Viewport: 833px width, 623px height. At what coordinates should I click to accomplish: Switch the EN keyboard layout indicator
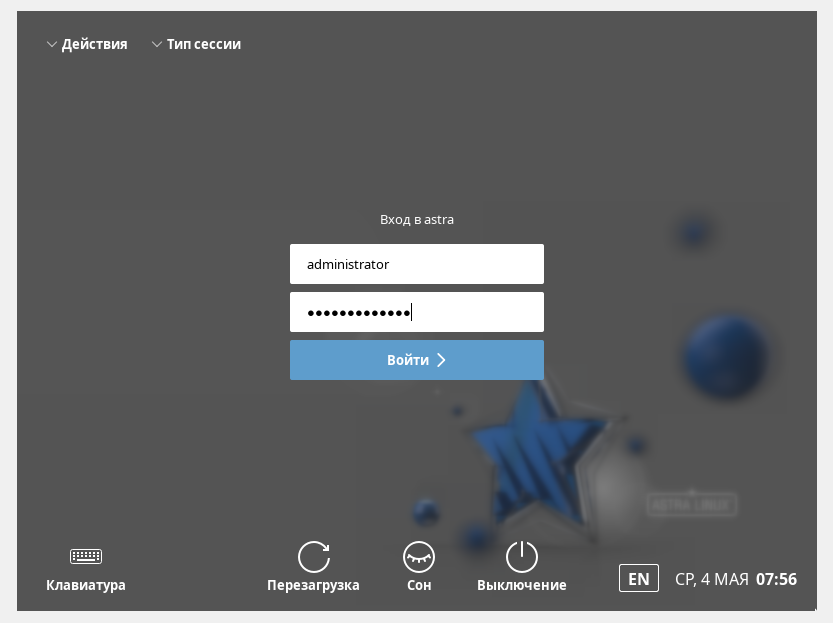[x=639, y=578]
